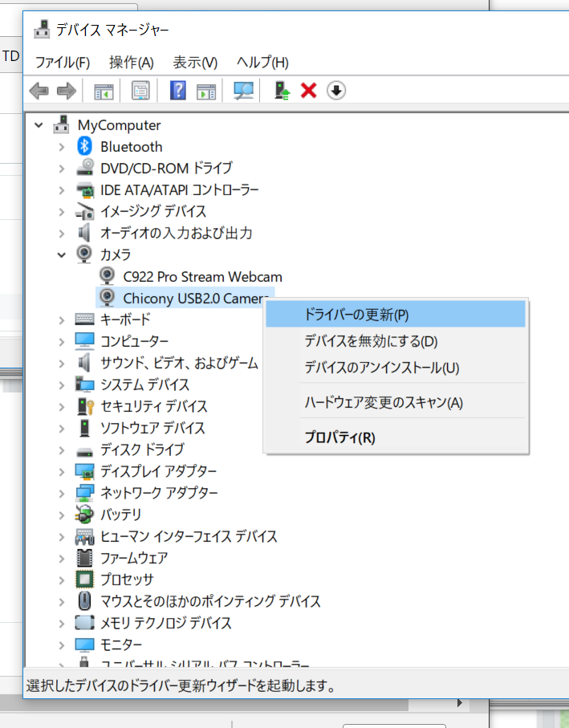Click the Properties sheet toolbar icon
Image resolution: width=569 pixels, height=728 pixels.
point(140,91)
